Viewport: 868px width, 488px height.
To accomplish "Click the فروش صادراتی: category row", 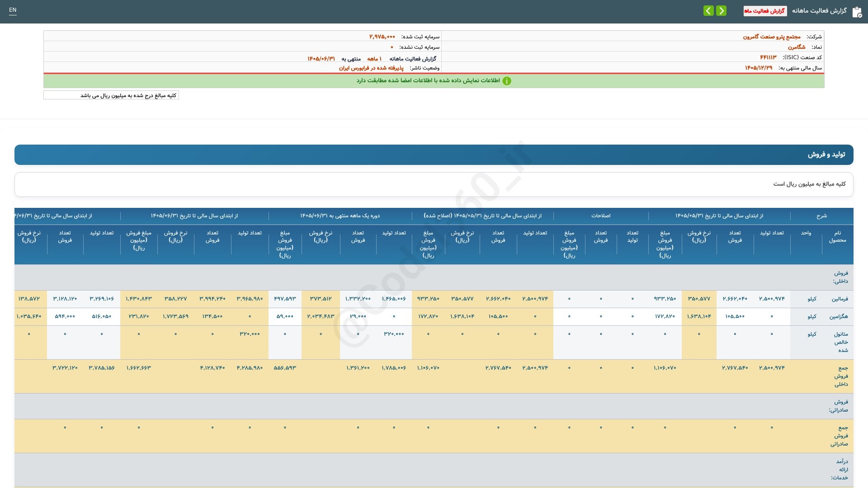I will tap(434, 406).
